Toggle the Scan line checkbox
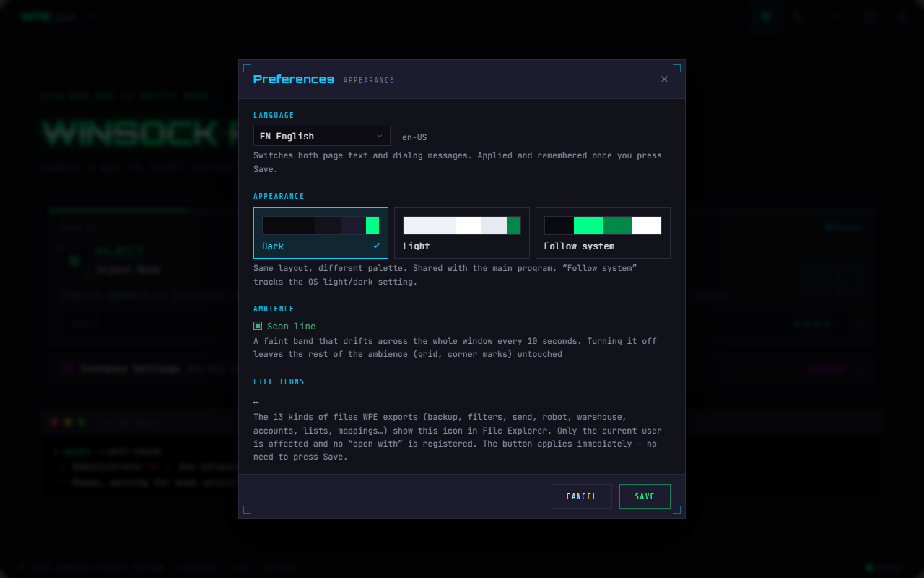This screenshot has width=924, height=578. 258,327
